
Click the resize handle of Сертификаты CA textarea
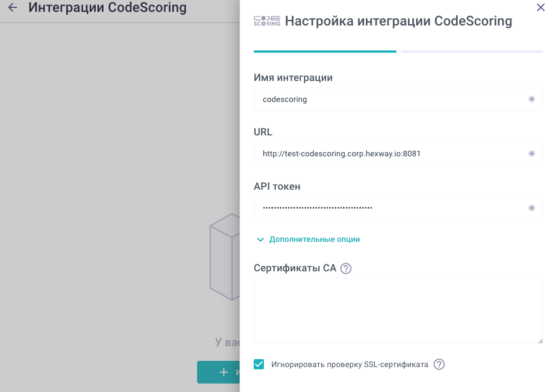[540, 341]
